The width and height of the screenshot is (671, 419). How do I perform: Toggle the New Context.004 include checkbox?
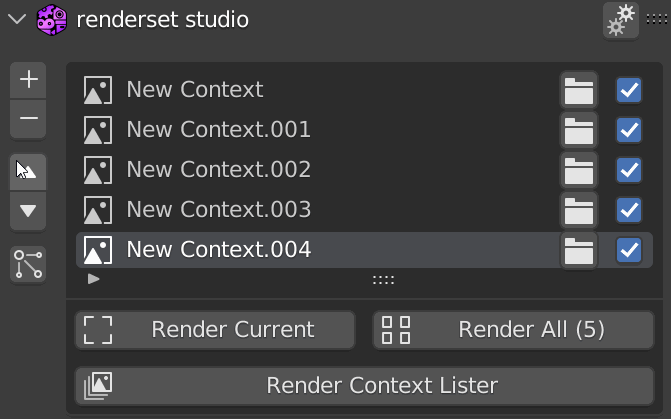[629, 250]
